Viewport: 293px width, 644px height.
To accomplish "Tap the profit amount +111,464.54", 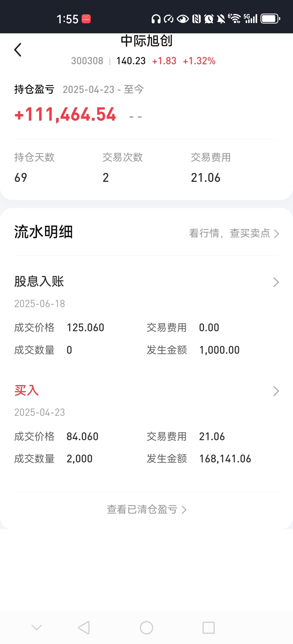I will pos(65,114).
